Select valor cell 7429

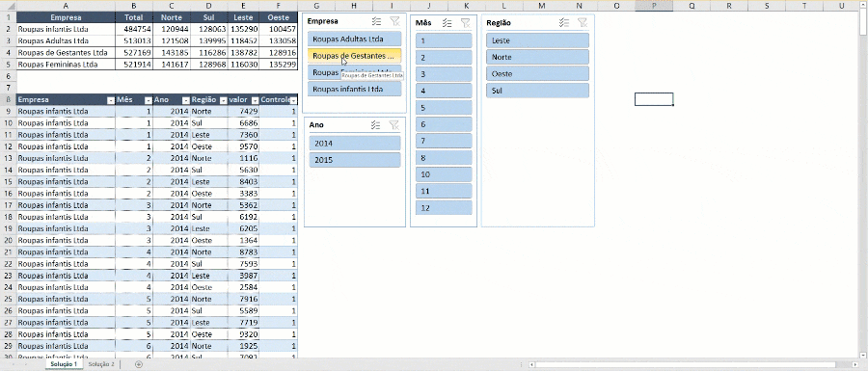(x=244, y=112)
